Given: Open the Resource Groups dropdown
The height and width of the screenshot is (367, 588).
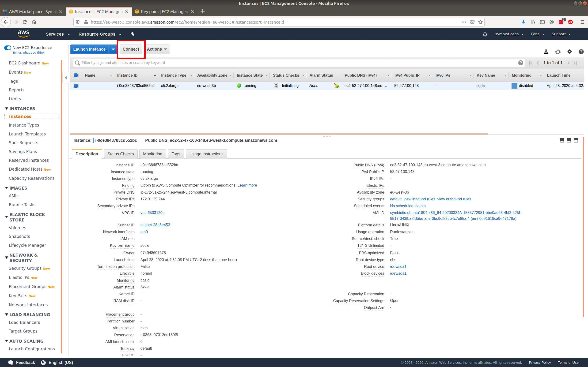Looking at the screenshot, I should point(100,34).
